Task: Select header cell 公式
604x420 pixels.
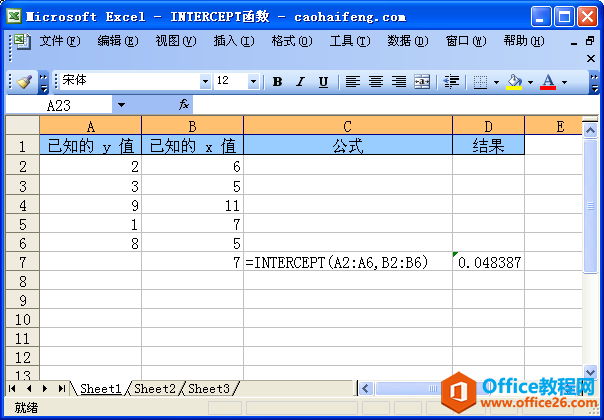Action: 348,146
